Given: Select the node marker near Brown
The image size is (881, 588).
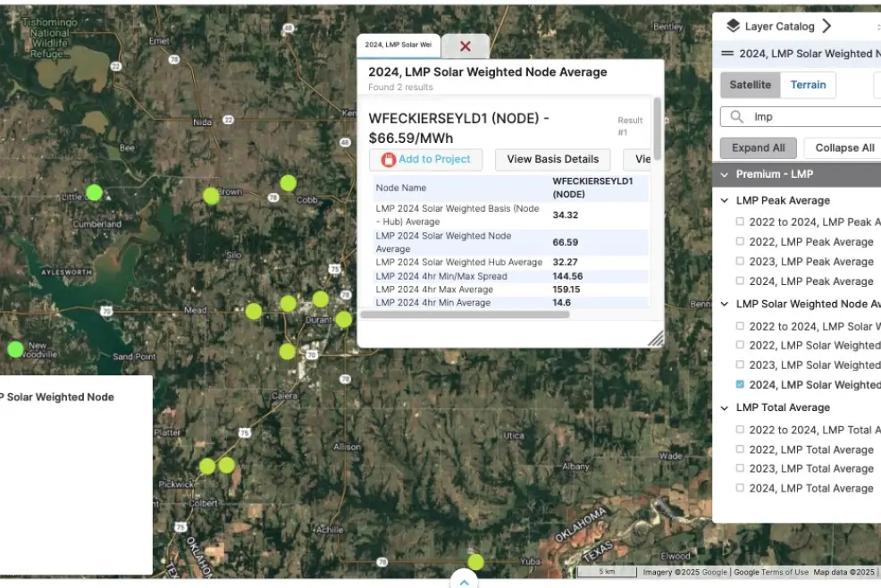Looking at the screenshot, I should coord(211,196).
